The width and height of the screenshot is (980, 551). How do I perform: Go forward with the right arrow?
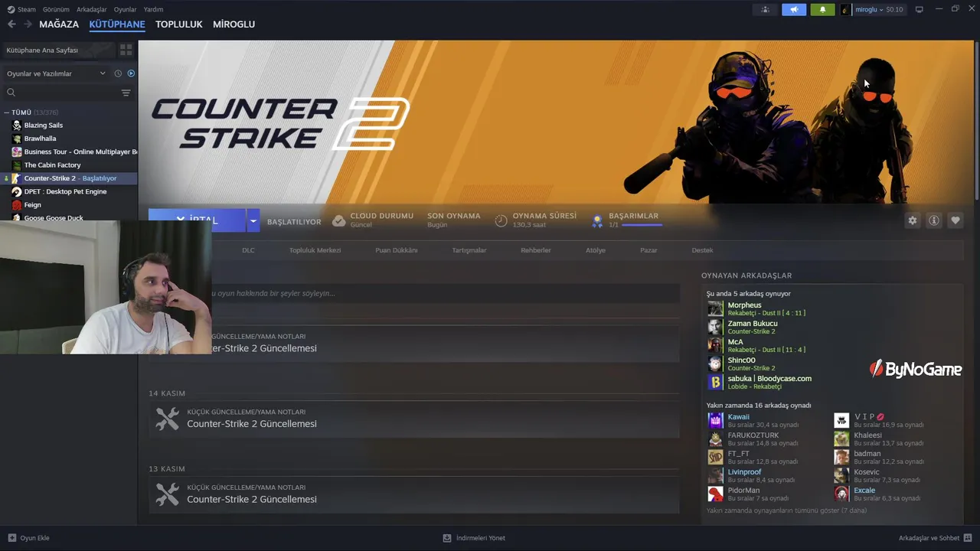(28, 24)
